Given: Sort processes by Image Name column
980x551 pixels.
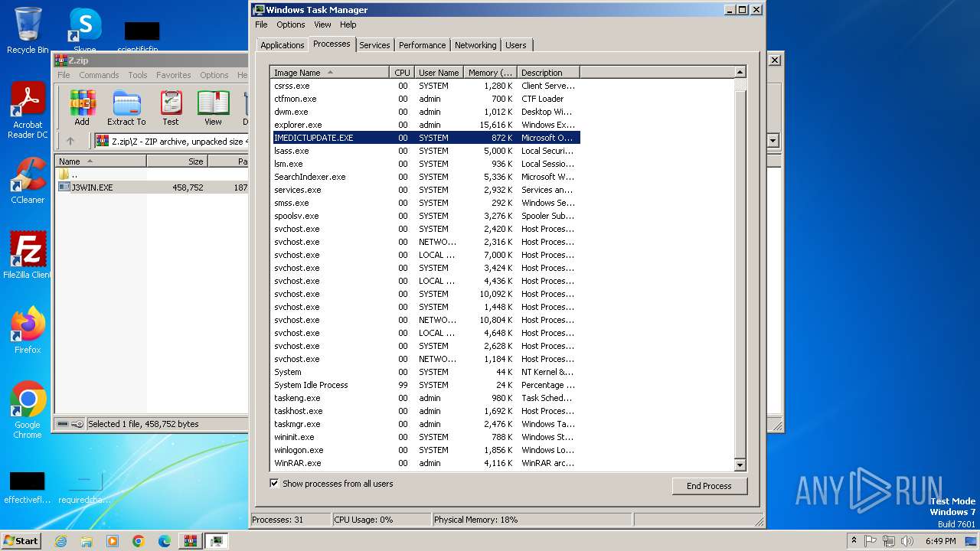Looking at the screenshot, I should point(330,73).
